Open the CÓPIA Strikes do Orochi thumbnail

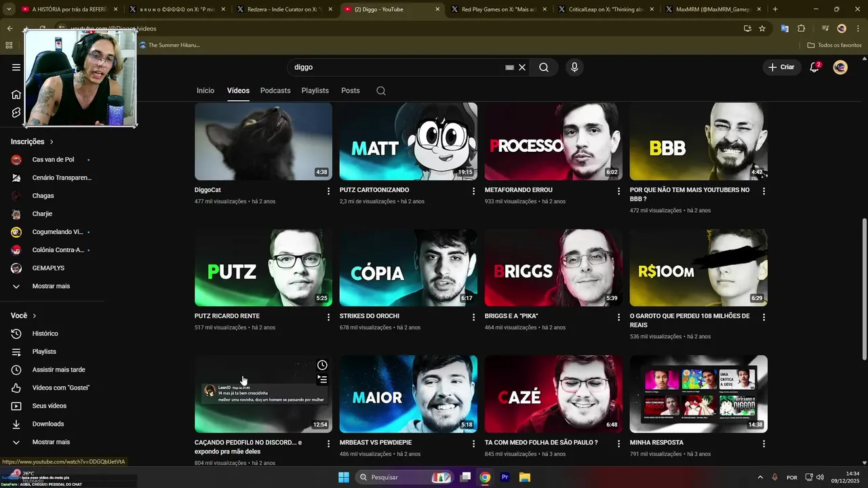408,268
